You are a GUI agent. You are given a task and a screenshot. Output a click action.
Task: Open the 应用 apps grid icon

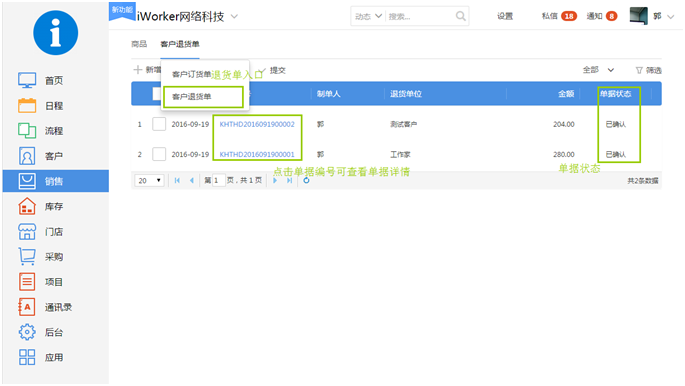click(27, 357)
